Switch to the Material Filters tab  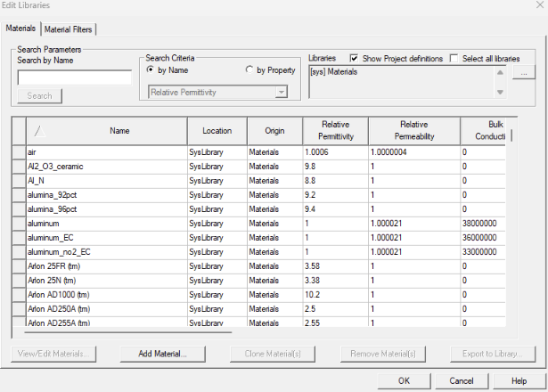69,29
